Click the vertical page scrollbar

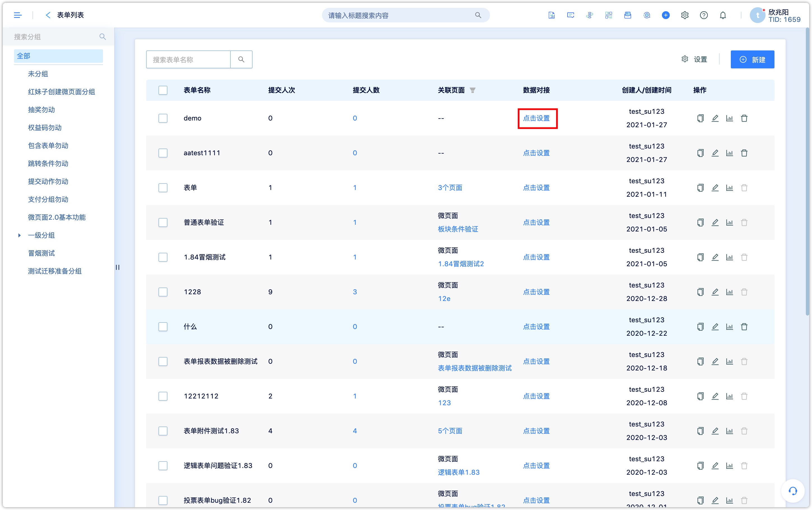pos(808,172)
